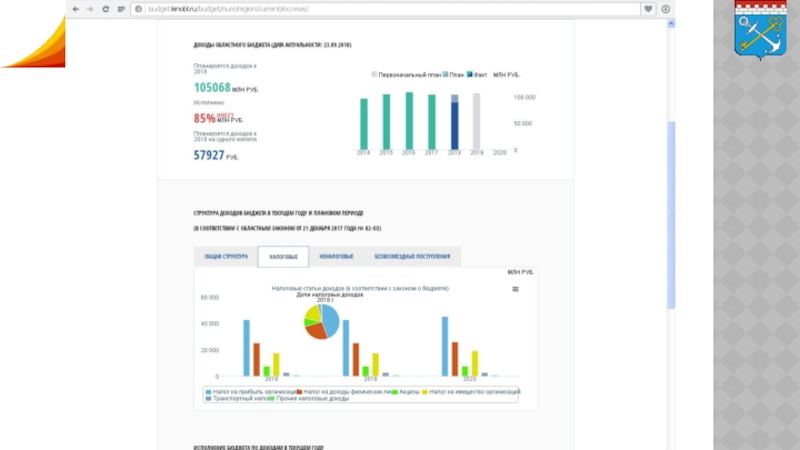
Task: Reload the page with the refresh icon
Action: [106, 9]
